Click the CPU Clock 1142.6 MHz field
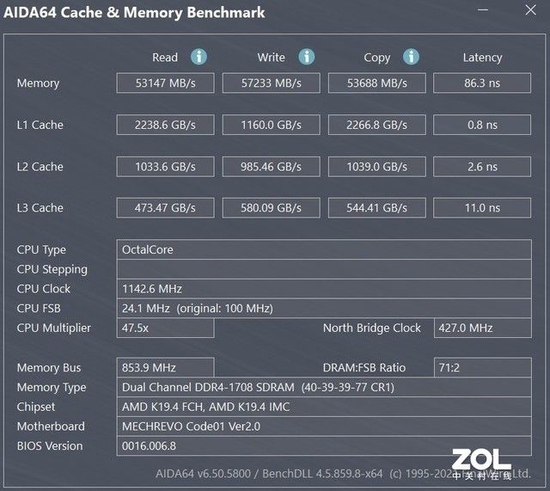Image resolution: width=550 pixels, height=491 pixels. (x=324, y=289)
